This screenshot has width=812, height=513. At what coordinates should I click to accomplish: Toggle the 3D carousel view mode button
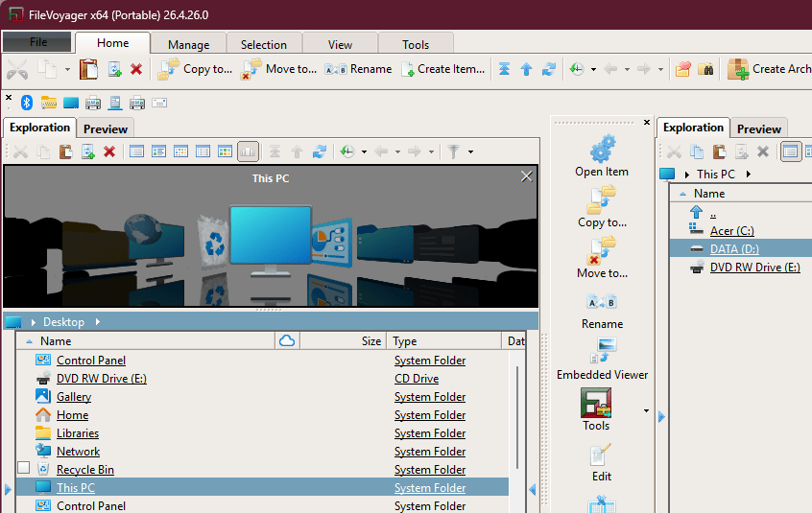248,152
